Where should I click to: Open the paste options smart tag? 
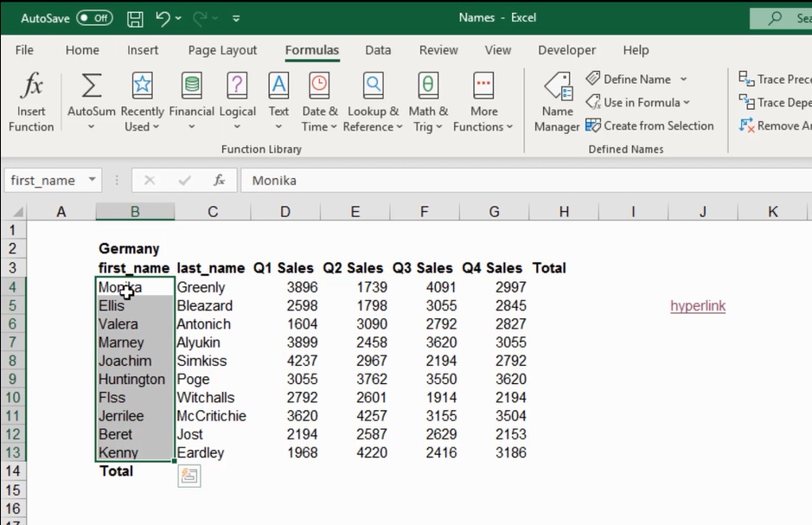189,476
